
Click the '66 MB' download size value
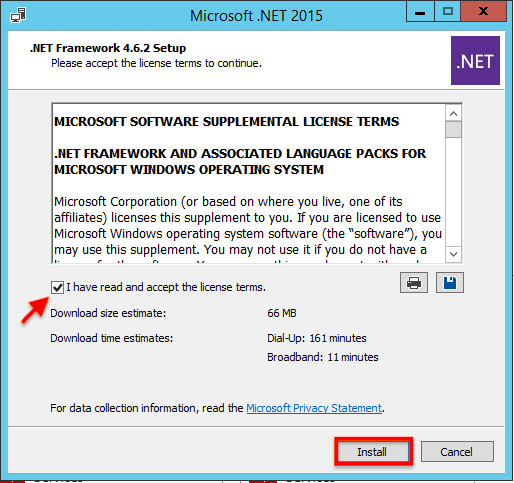[x=282, y=313]
